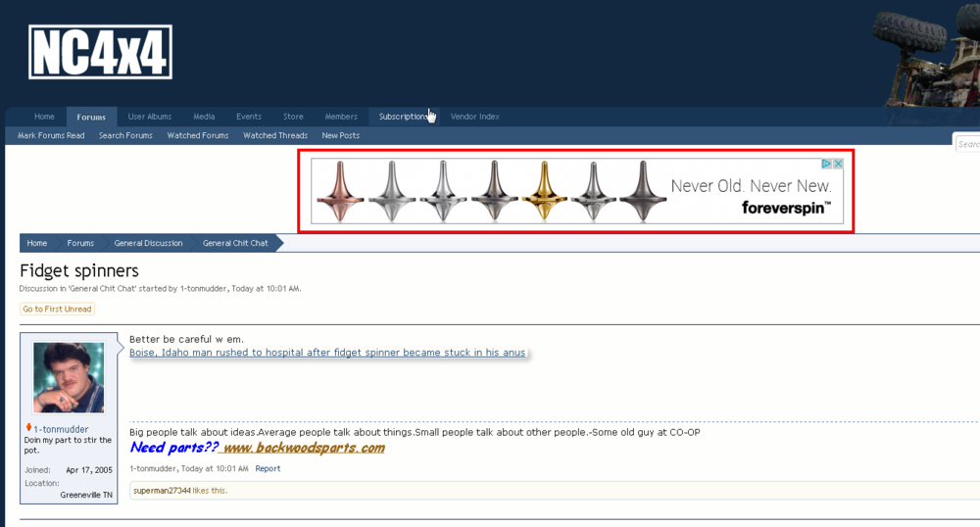This screenshot has width=980, height=527.
Task: Open Watched Threads in sub-navigation
Action: 275,135
